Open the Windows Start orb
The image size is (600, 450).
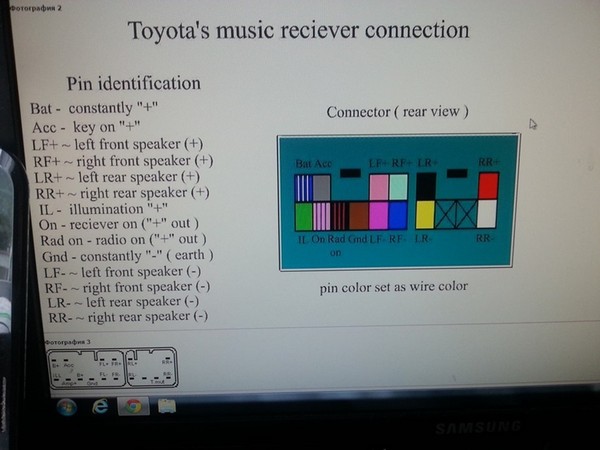coord(66,407)
